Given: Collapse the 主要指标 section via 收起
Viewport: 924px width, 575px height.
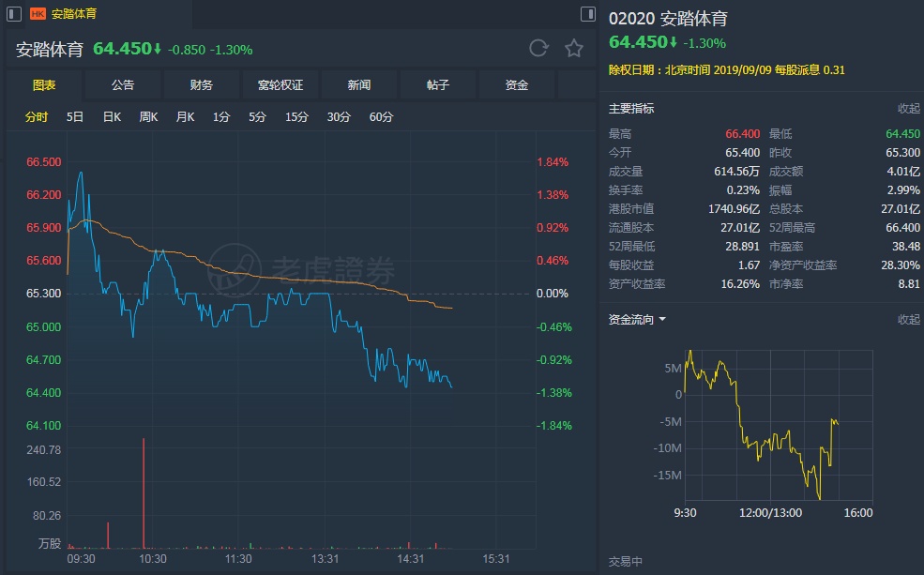Looking at the screenshot, I should pos(908,108).
